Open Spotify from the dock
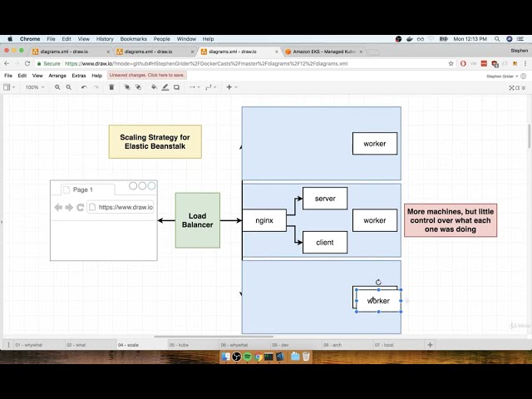Screen dimensions: 532x399 tap(248, 357)
